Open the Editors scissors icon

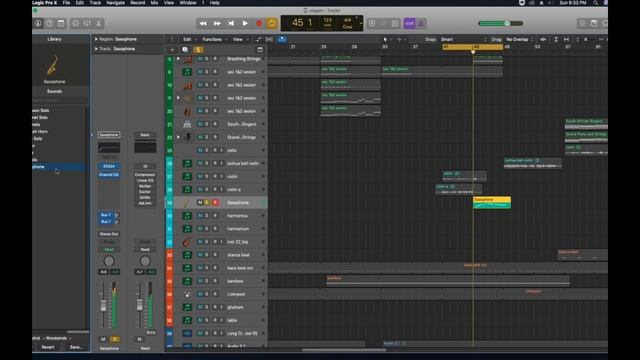pos(99,23)
